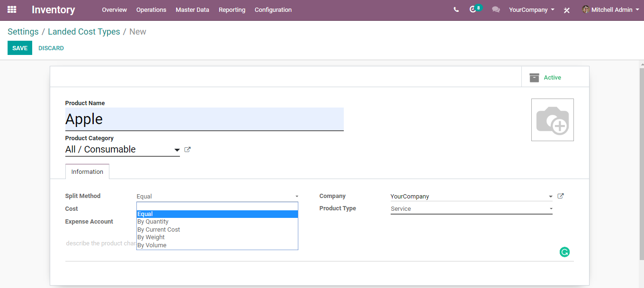
Task: Upload a product image via camera placeholder
Action: (x=553, y=120)
